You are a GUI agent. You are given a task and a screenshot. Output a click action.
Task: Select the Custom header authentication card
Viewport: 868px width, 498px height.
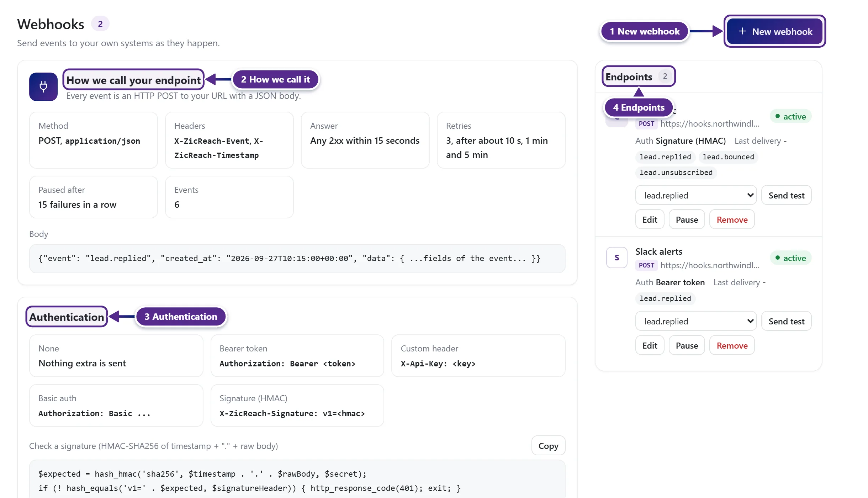[x=478, y=356]
